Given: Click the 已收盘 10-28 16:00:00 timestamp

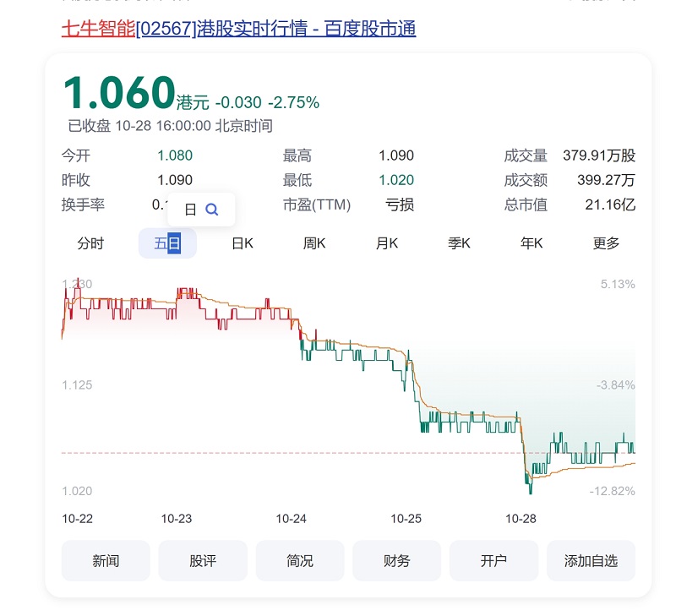Looking at the screenshot, I should pyautogui.click(x=171, y=126).
